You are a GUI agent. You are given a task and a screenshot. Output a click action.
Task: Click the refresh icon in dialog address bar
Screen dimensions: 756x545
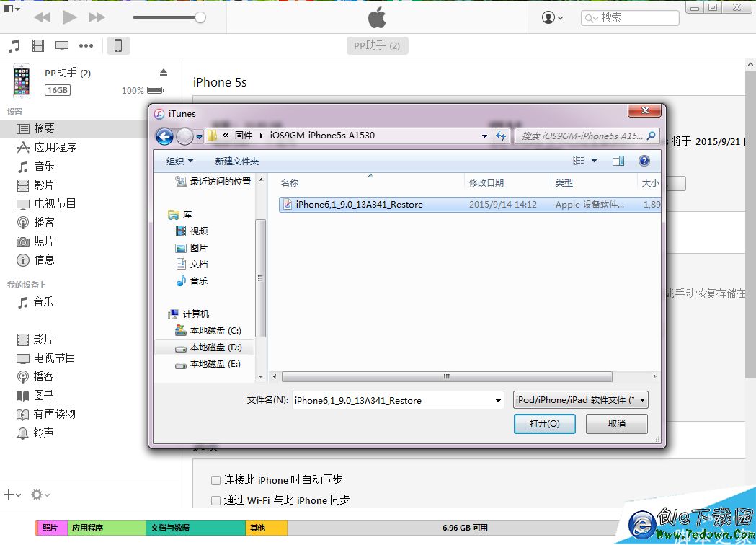(501, 135)
